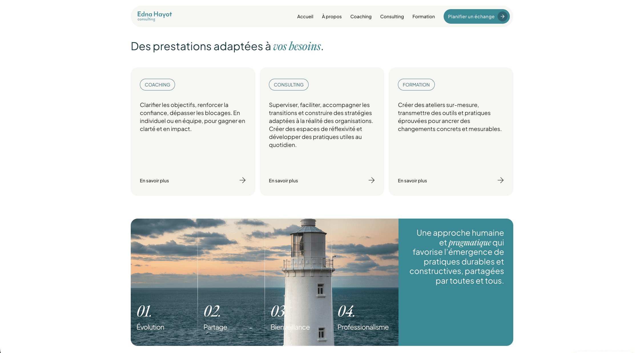Click the arrow icon on the Consulting card
Screen dimensions: 644x353
(371, 180)
